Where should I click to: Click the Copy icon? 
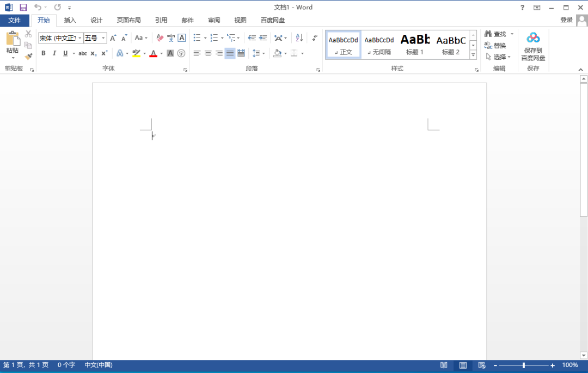tap(28, 45)
